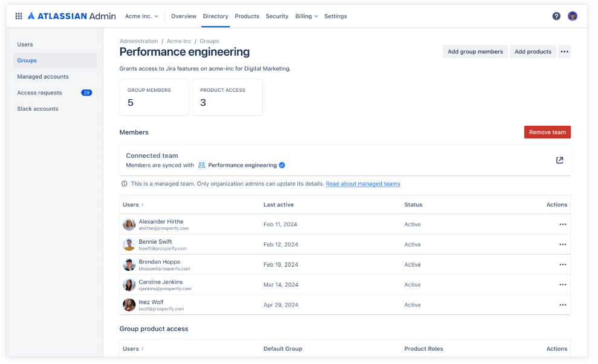The height and width of the screenshot is (364, 598).
Task: Open Read about managed teams link
Action: pyautogui.click(x=363, y=184)
